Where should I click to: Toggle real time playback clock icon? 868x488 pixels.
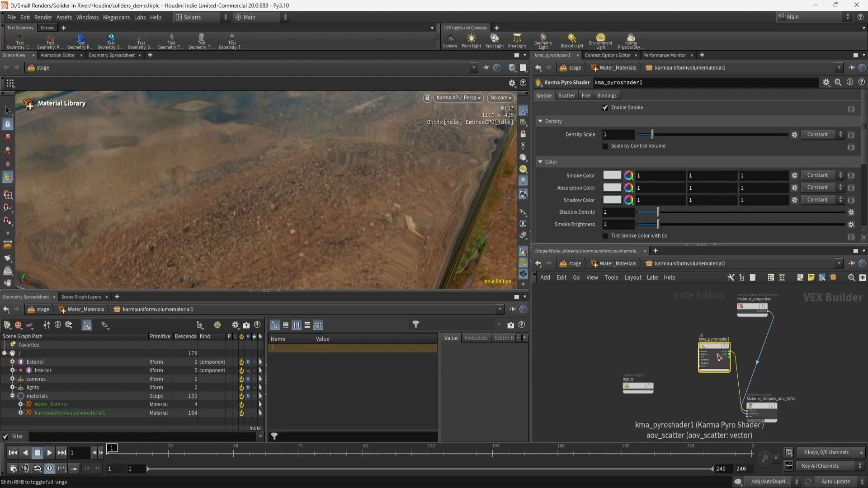pos(50,469)
